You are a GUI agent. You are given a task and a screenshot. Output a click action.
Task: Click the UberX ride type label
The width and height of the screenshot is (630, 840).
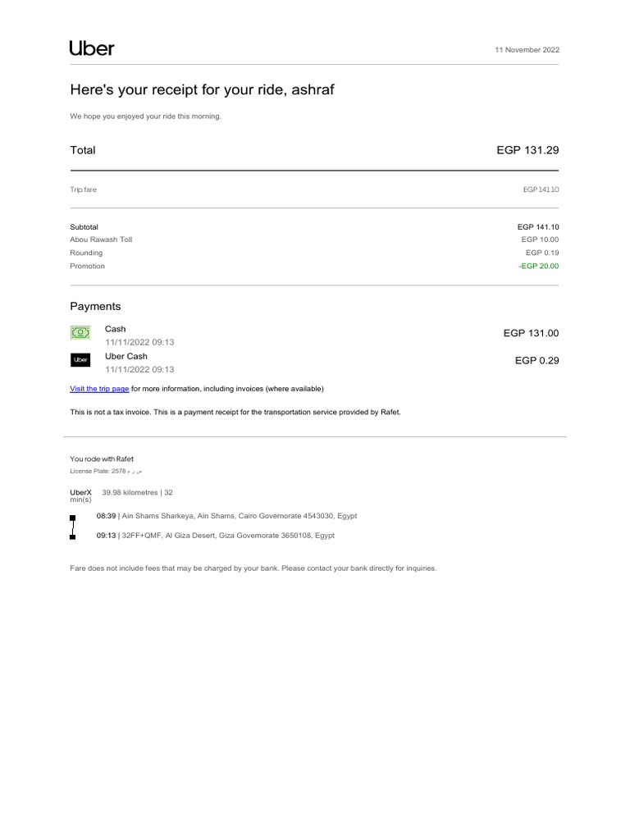(81, 492)
